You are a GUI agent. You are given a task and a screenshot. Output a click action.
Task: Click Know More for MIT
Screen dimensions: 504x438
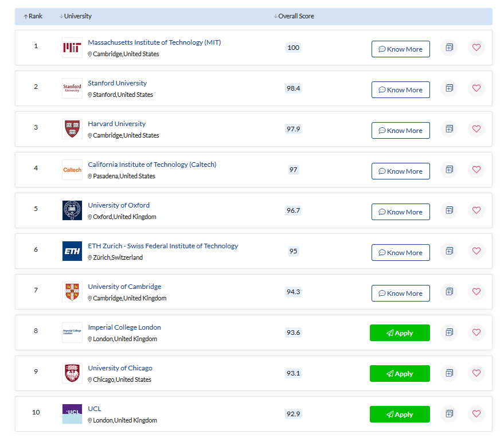tap(400, 49)
